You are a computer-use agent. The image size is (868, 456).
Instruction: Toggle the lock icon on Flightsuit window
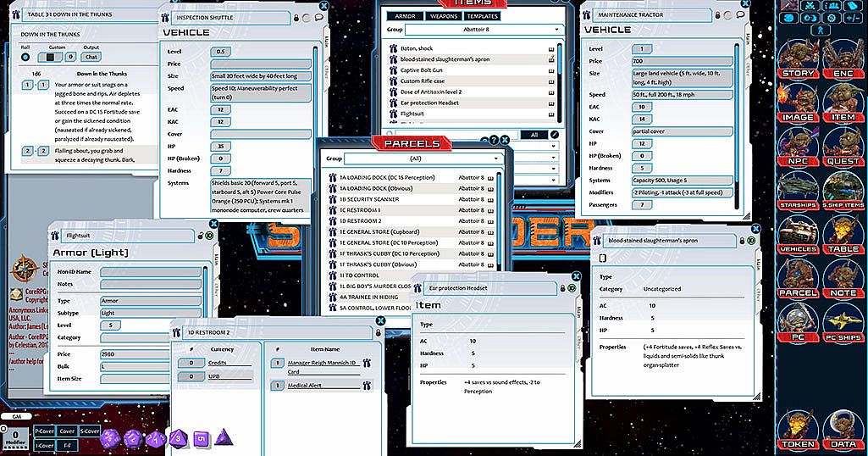(x=200, y=236)
